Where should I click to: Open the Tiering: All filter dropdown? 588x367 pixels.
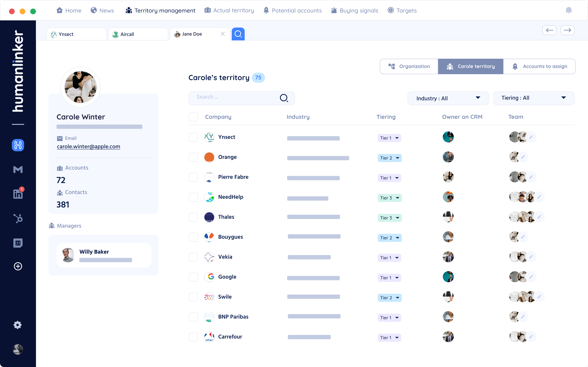534,98
